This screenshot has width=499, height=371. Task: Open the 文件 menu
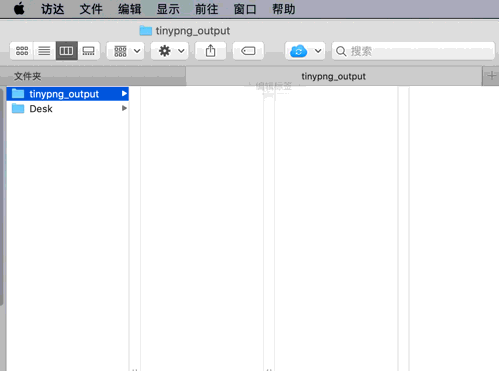(x=91, y=9)
